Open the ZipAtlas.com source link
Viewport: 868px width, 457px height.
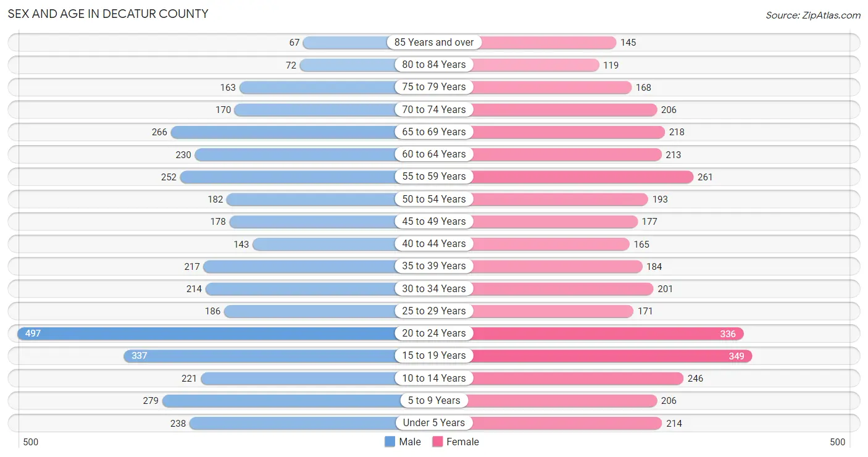pos(813,15)
